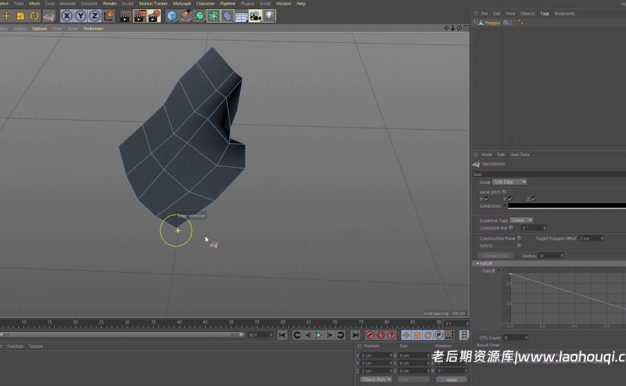Click the Target Polygon Offset field
This screenshot has width=626, height=386.
590,238
